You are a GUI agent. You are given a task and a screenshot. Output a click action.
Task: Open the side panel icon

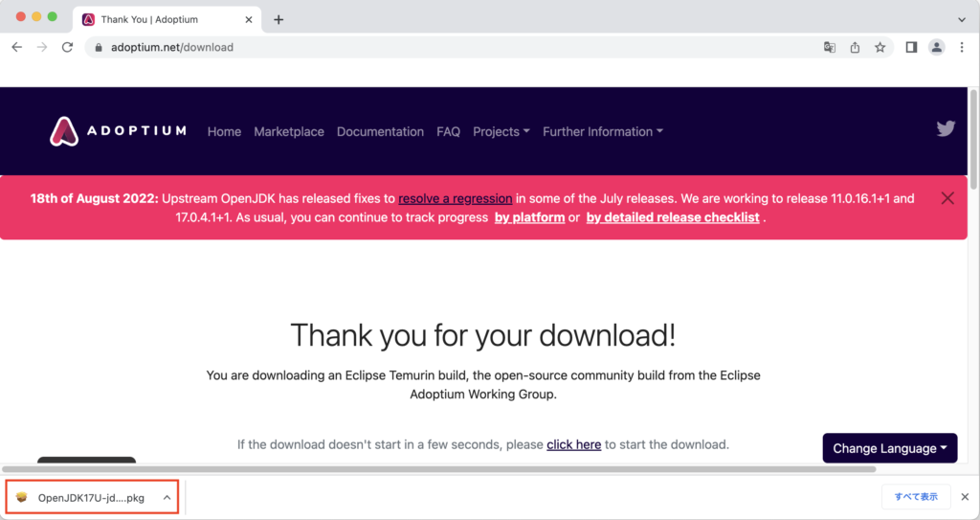tap(911, 47)
